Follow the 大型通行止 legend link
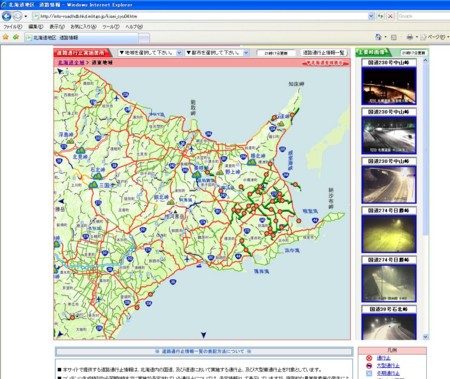This screenshot has width=450, height=379. (388, 366)
